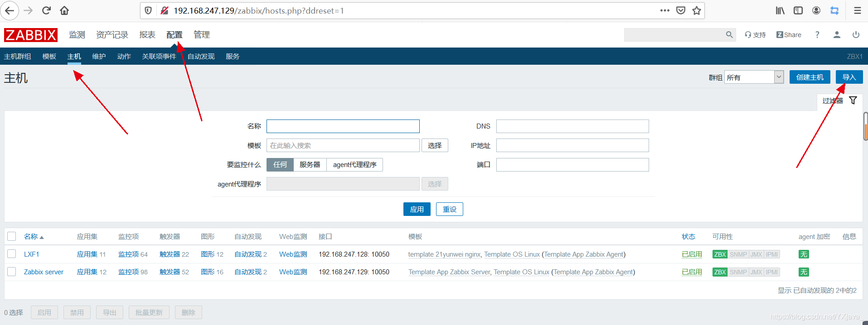Click the page vertical scrollbar
Screen dimensions: 868x325
coord(865,127)
